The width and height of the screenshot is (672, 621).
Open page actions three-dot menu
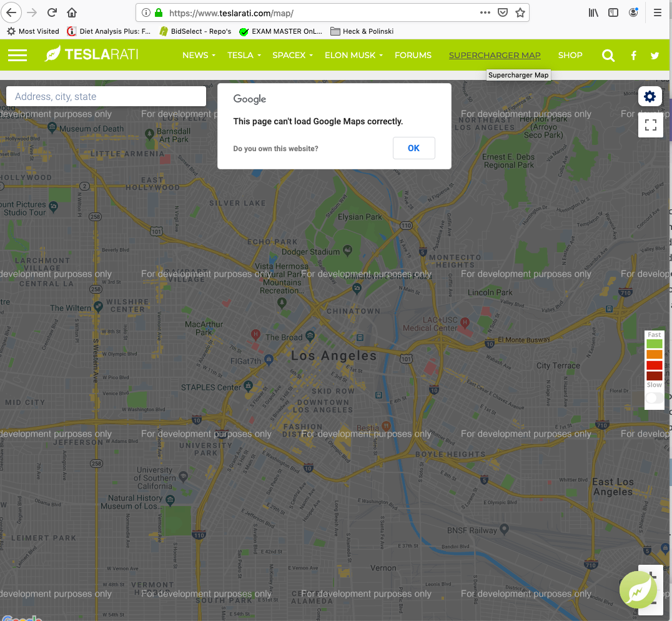(485, 13)
